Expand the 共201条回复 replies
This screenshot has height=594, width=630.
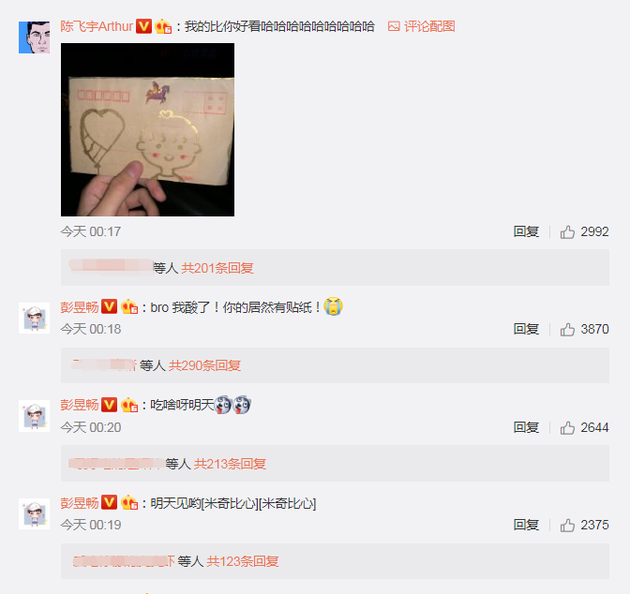click(x=217, y=268)
